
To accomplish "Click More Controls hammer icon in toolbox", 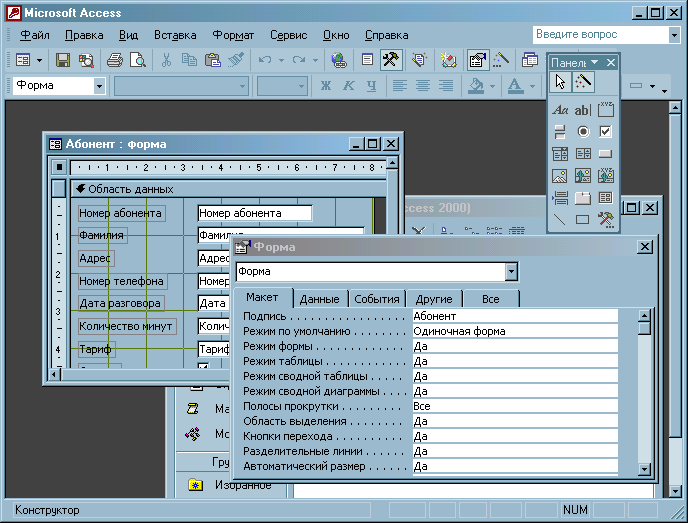I will (x=606, y=219).
